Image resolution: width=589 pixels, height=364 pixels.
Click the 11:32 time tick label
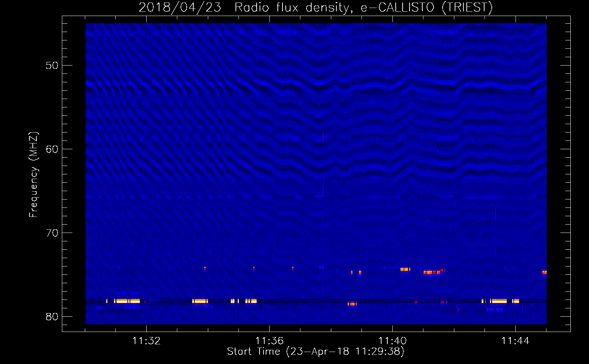146,341
